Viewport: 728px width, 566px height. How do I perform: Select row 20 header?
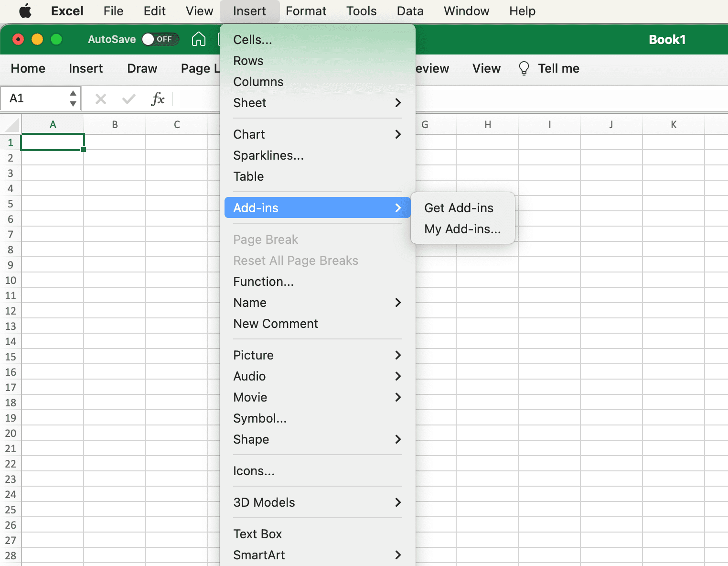click(11, 433)
